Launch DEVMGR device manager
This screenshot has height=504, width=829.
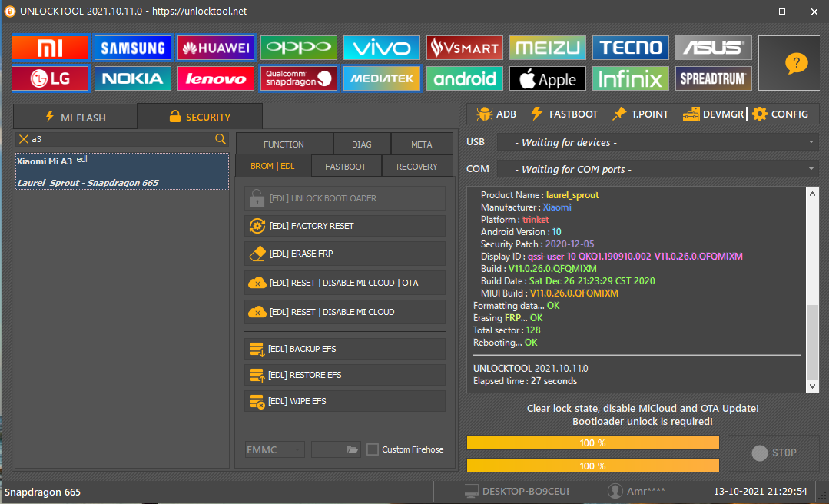[x=713, y=114]
